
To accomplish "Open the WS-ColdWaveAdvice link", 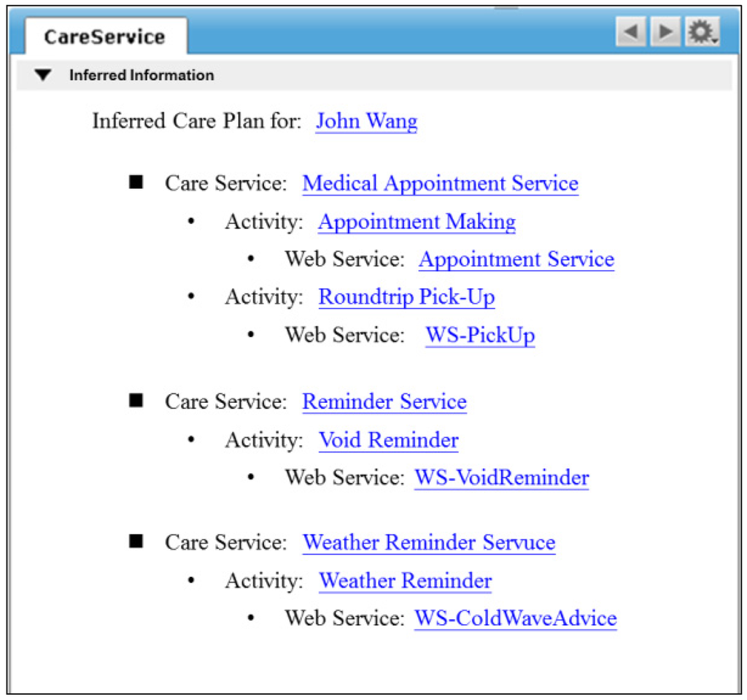I will click(516, 618).
